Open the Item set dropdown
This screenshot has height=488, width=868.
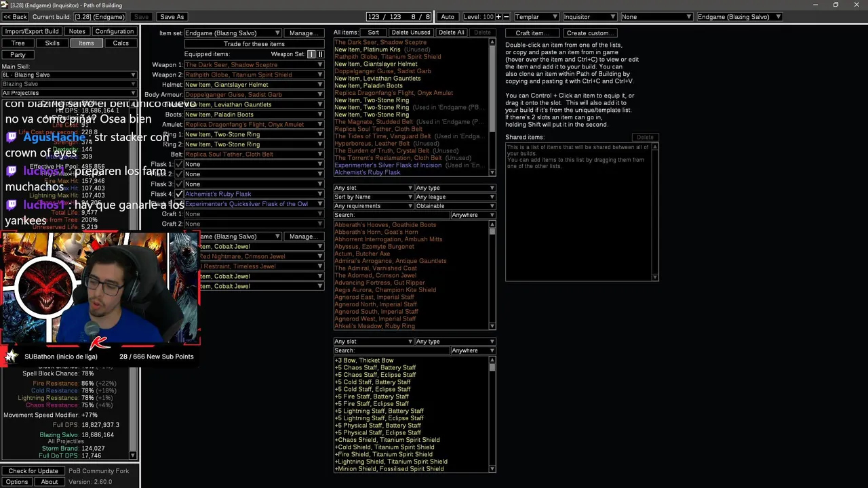tap(233, 33)
